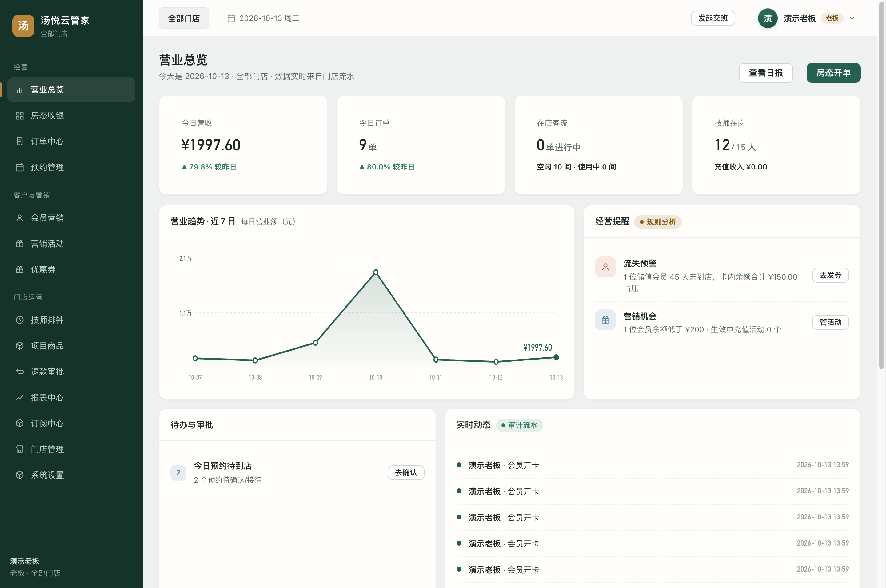Click the return-arrow icon beside 退款审批

pos(19,371)
